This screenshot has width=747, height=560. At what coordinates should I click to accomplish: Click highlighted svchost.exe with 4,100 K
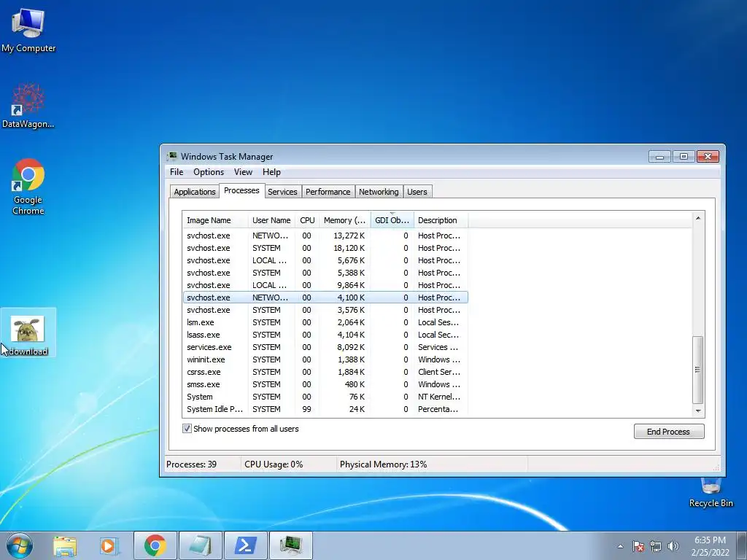325,297
